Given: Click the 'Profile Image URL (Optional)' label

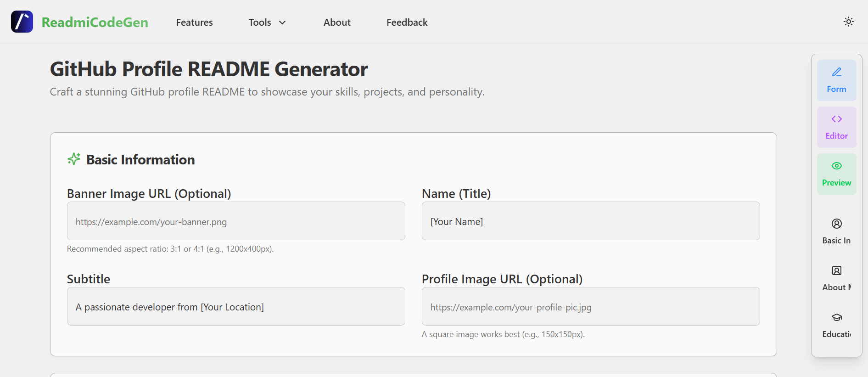Looking at the screenshot, I should click(502, 279).
